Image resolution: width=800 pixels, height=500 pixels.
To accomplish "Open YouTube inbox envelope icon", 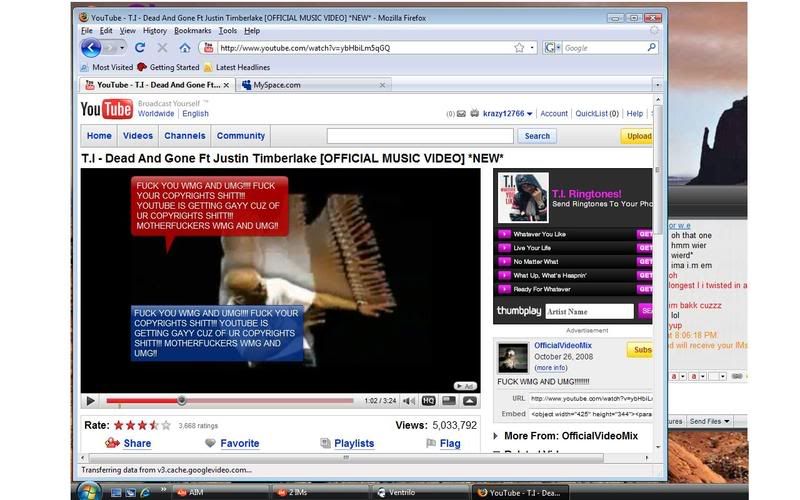I will [461, 114].
